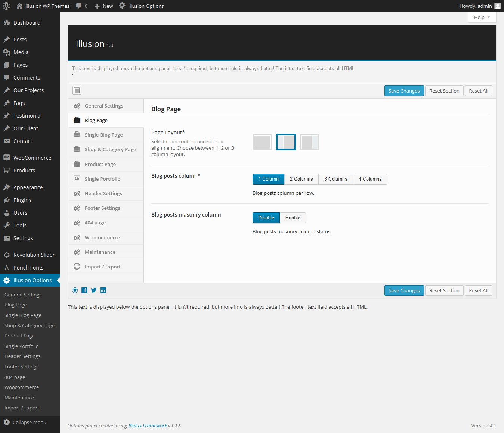
Task: Open the site home icon in the admin bar
Action: (19, 6)
